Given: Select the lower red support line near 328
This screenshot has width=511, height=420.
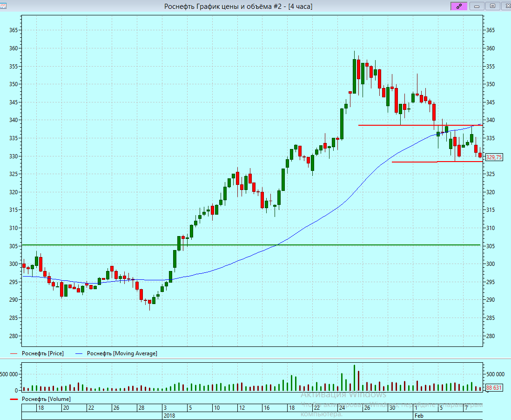Looking at the screenshot, I should (x=437, y=162).
